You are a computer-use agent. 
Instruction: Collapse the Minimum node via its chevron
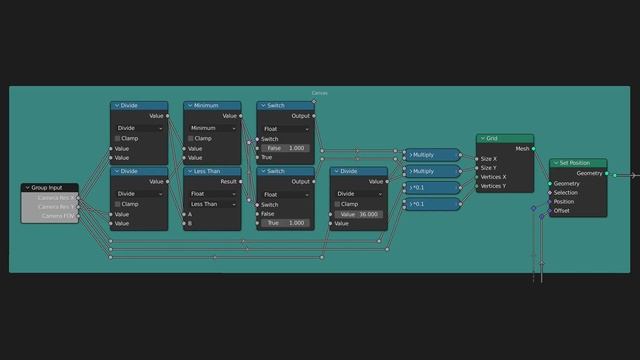[190, 106]
